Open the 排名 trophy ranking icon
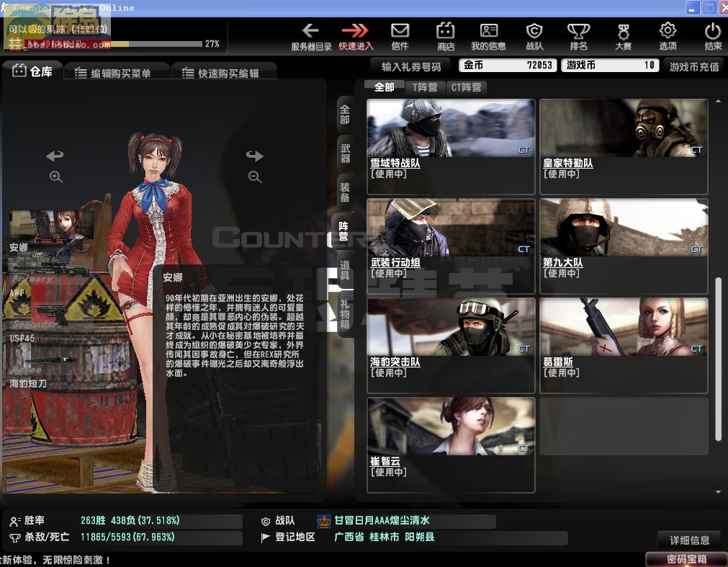728x567 pixels. 578,37
